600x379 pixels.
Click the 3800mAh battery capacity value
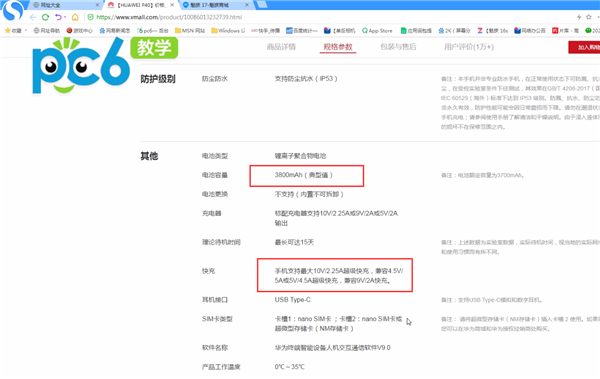[303, 175]
